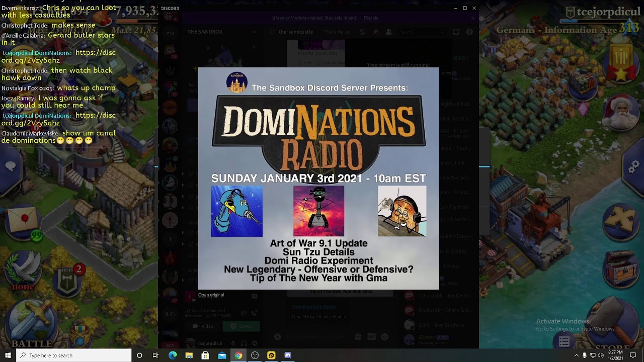Open Discord user settings gear
Image resolution: width=644 pixels, height=362 pixels.
255,343
